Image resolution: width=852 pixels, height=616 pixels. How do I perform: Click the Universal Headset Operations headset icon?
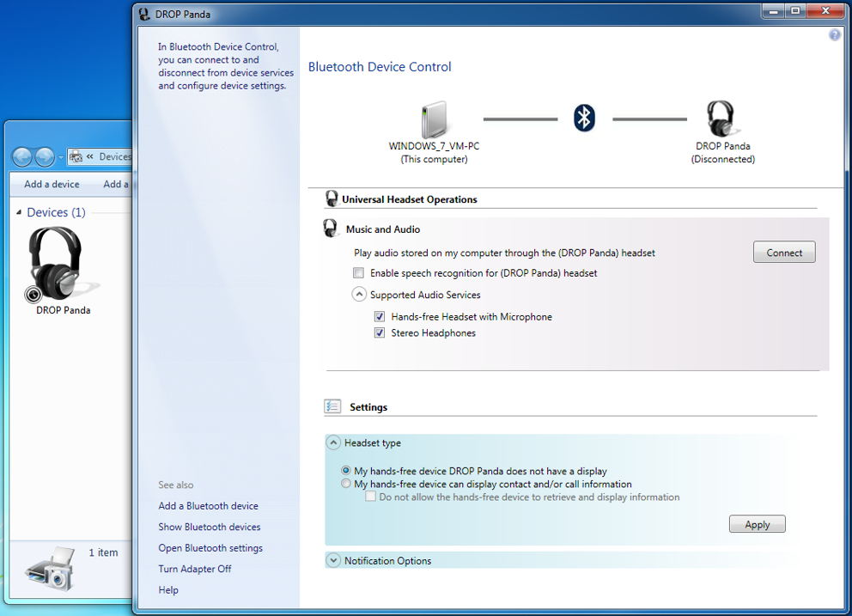tap(332, 198)
